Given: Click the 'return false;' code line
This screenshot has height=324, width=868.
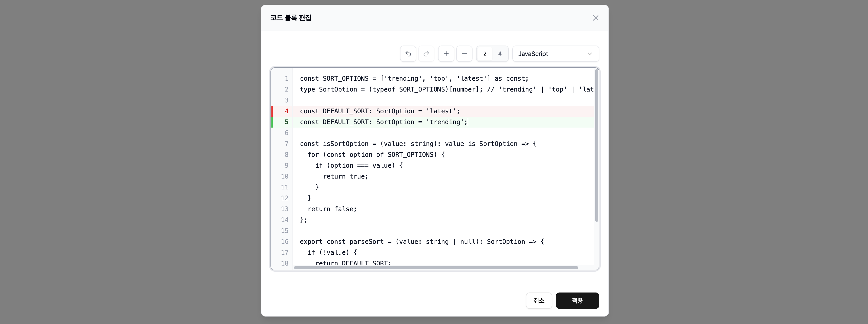Looking at the screenshot, I should (332, 209).
